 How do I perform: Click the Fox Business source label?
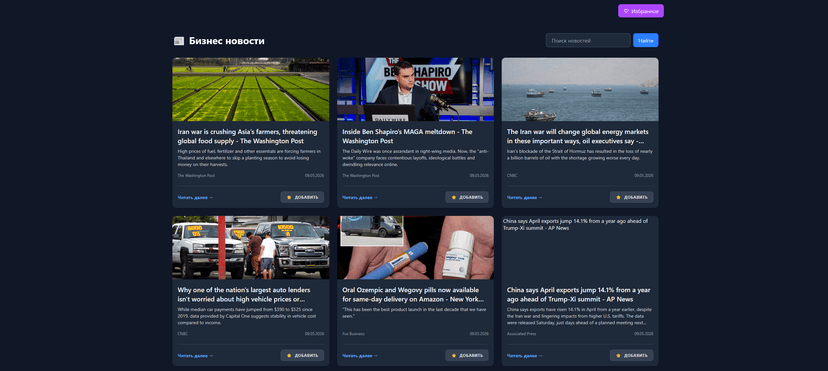(x=353, y=334)
